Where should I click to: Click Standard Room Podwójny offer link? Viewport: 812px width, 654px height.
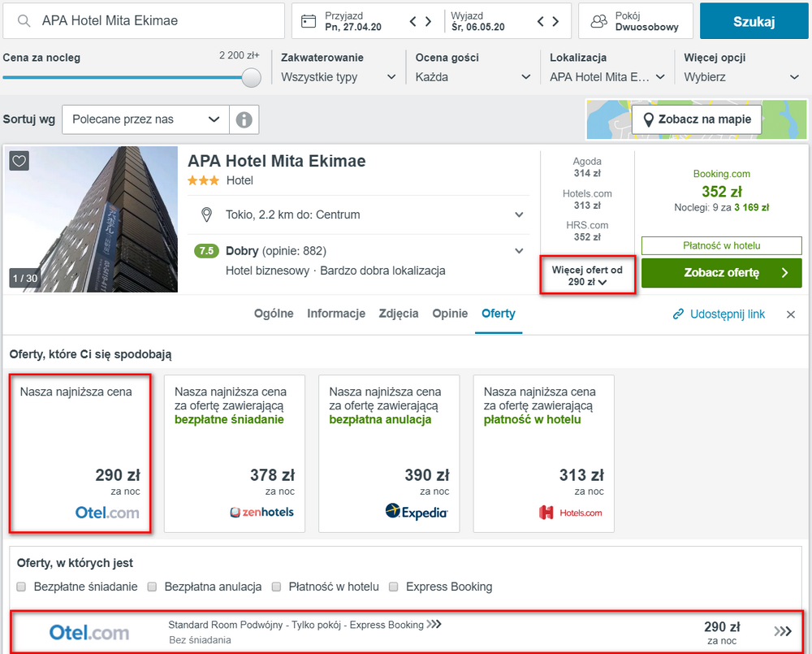304,625
